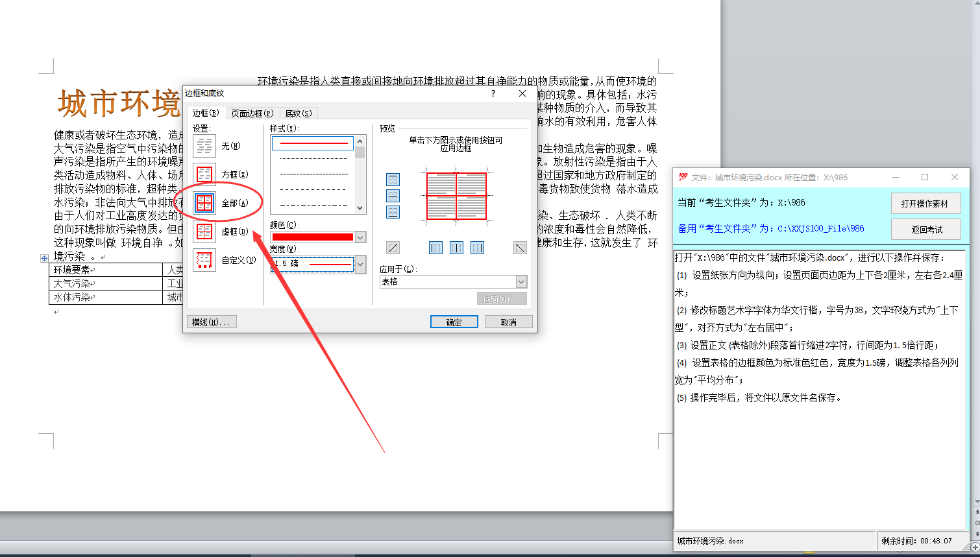Click the 剩余时间 countdown in exam window
Image resolution: width=980 pixels, height=557 pixels.
pos(916,541)
